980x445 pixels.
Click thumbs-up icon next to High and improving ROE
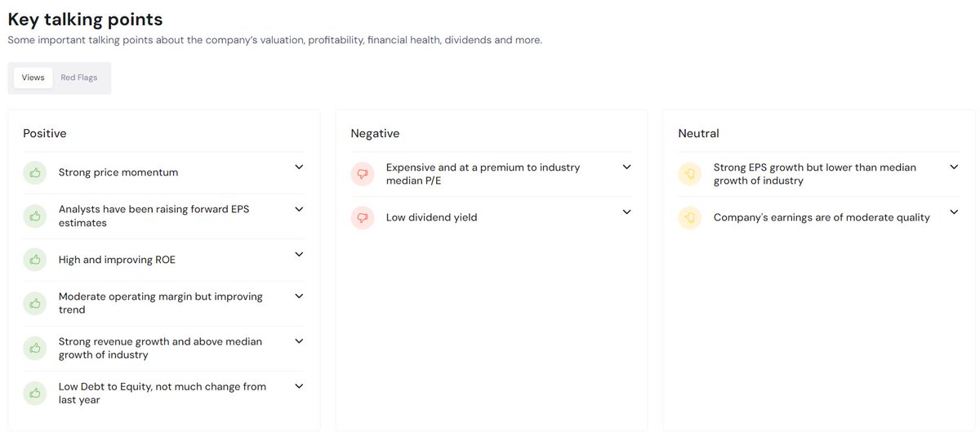click(x=35, y=260)
